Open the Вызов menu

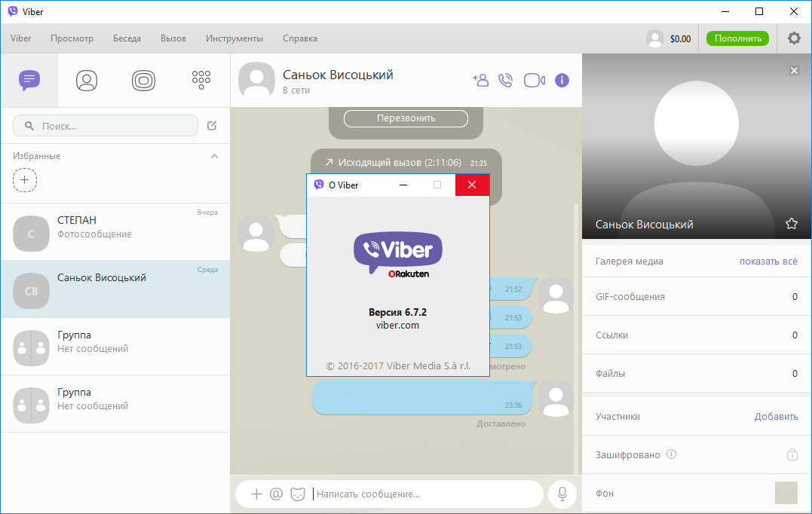(x=173, y=38)
